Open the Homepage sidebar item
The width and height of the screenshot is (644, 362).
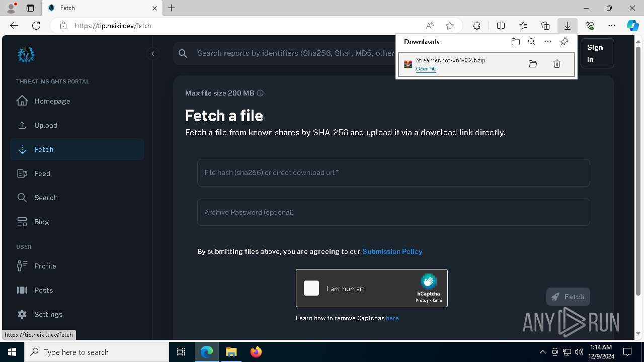[x=77, y=101]
